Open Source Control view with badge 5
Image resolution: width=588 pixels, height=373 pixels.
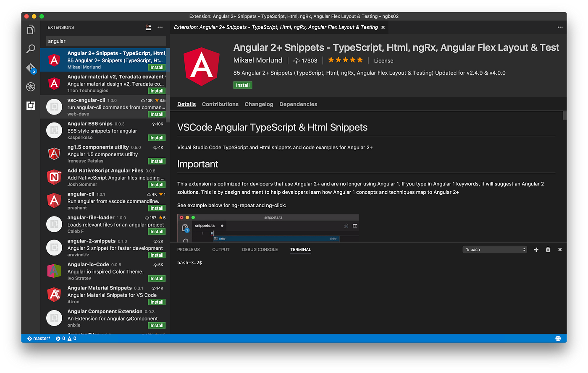(x=31, y=68)
